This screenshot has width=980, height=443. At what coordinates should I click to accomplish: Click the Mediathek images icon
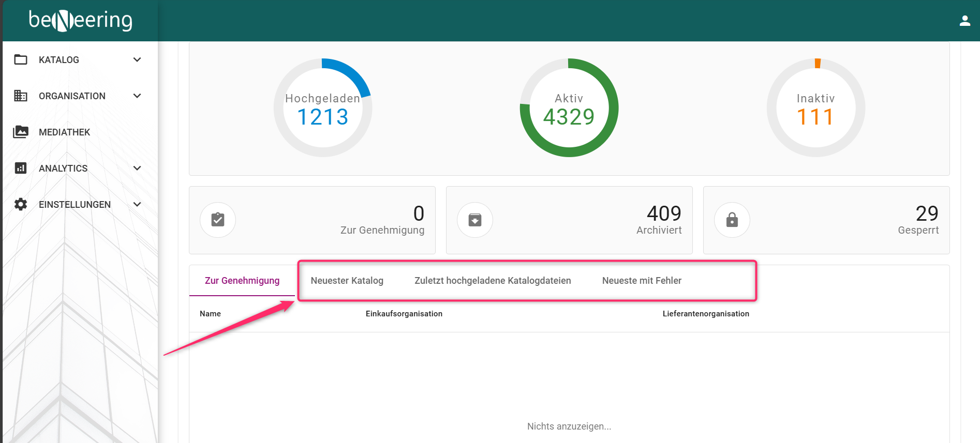[21, 132]
